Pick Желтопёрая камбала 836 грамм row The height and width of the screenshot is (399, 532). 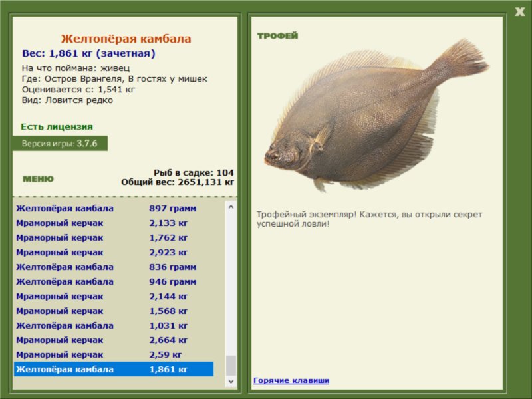pos(113,267)
